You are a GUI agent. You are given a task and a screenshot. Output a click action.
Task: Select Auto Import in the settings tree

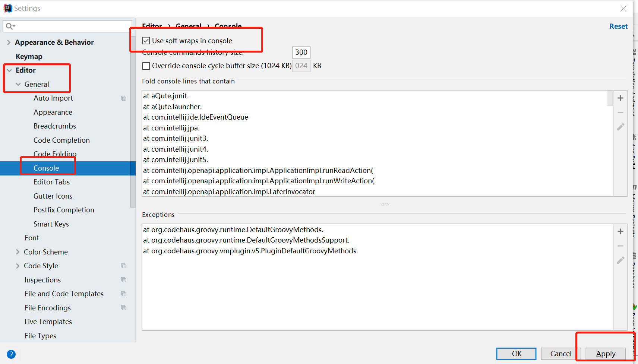pyautogui.click(x=53, y=98)
